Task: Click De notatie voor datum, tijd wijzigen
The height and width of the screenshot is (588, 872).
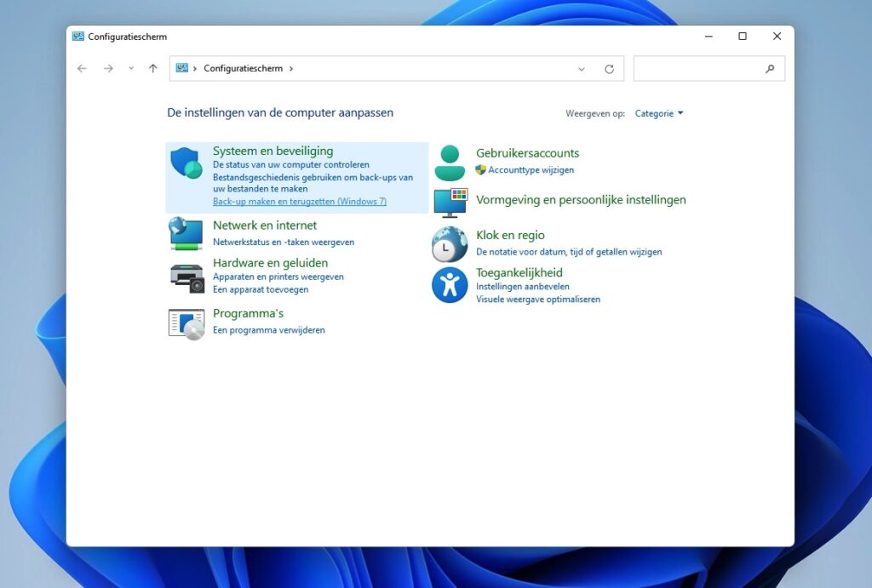Action: (x=569, y=253)
